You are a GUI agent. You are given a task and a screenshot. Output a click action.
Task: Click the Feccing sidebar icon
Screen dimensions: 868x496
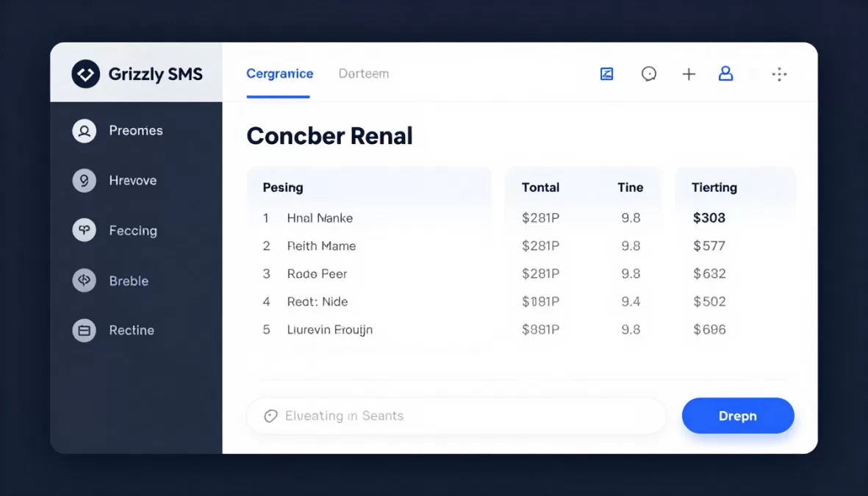pos(84,230)
